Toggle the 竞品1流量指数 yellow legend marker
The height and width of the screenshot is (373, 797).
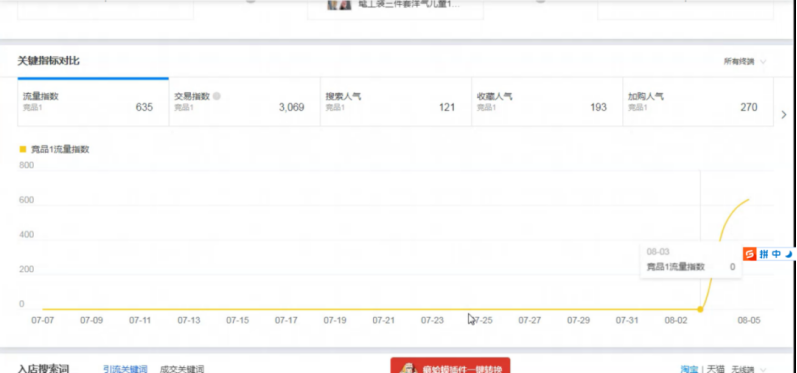pos(22,149)
